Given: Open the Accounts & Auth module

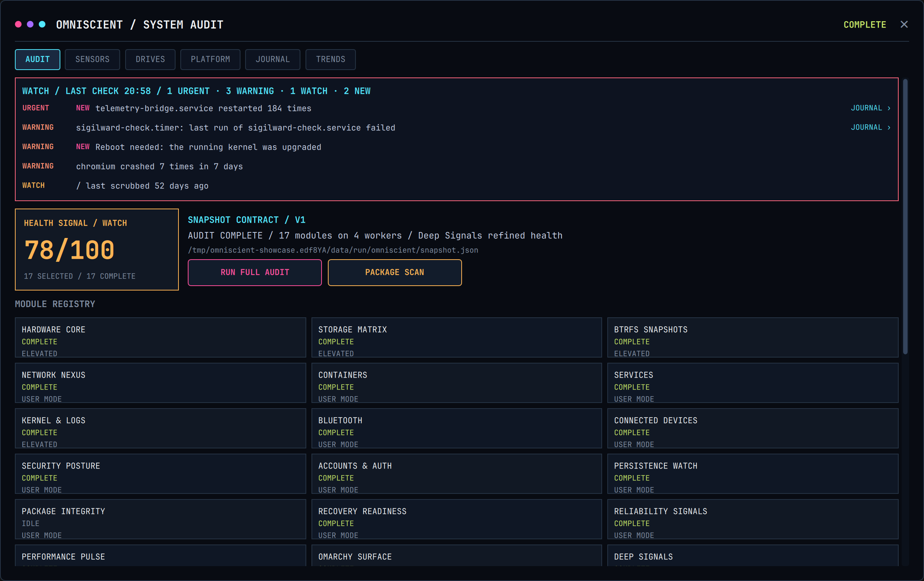Looking at the screenshot, I should pos(457,474).
